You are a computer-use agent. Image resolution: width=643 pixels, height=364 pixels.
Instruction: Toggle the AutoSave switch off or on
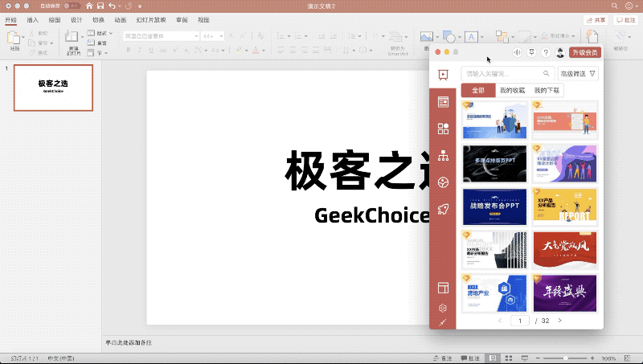[x=72, y=6]
